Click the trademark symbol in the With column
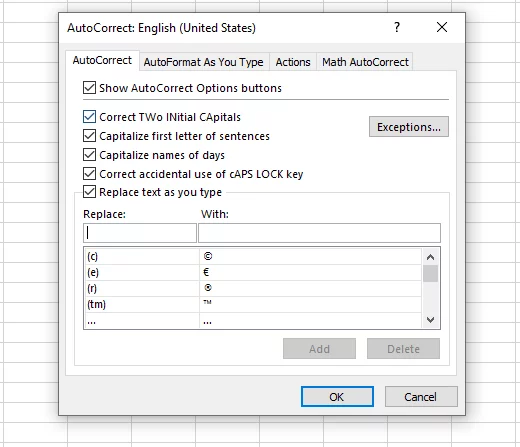Viewport: 520px width, 447px height. (x=207, y=303)
